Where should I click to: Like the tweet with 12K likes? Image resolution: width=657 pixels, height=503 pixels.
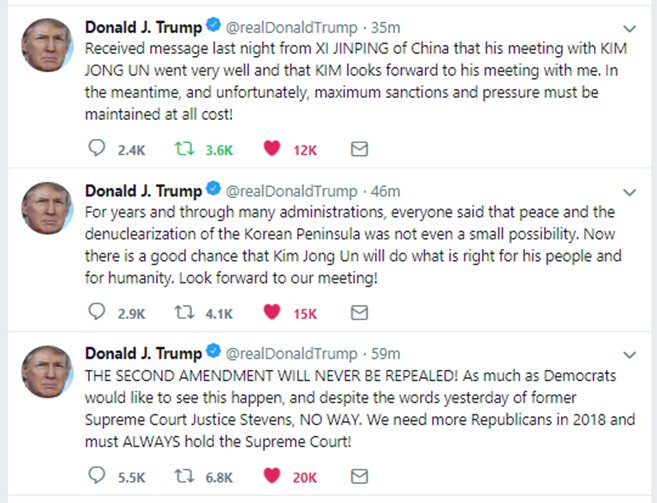click(270, 149)
